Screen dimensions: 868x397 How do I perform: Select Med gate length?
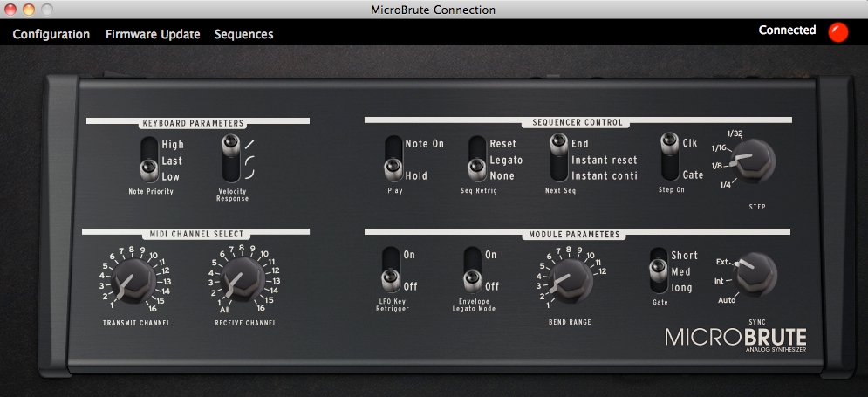681,272
